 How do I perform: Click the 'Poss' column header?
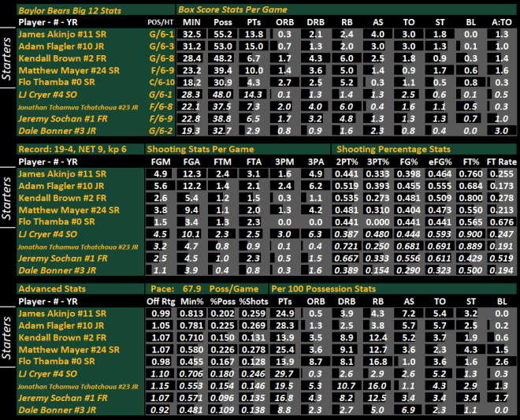(x=223, y=22)
